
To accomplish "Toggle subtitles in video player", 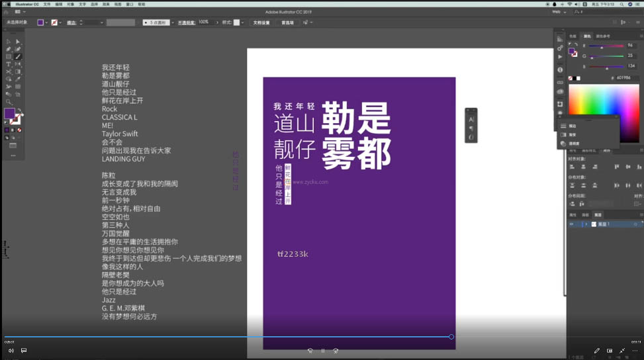I will click(x=24, y=351).
